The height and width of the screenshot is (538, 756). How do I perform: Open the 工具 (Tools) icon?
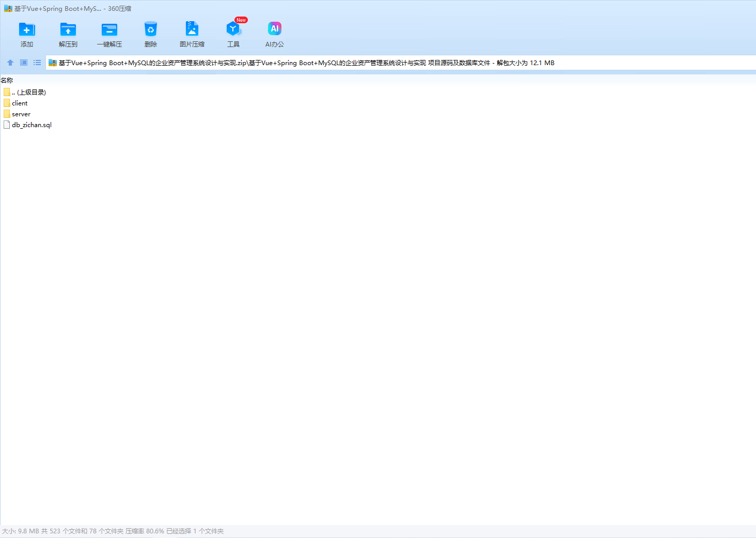233,29
